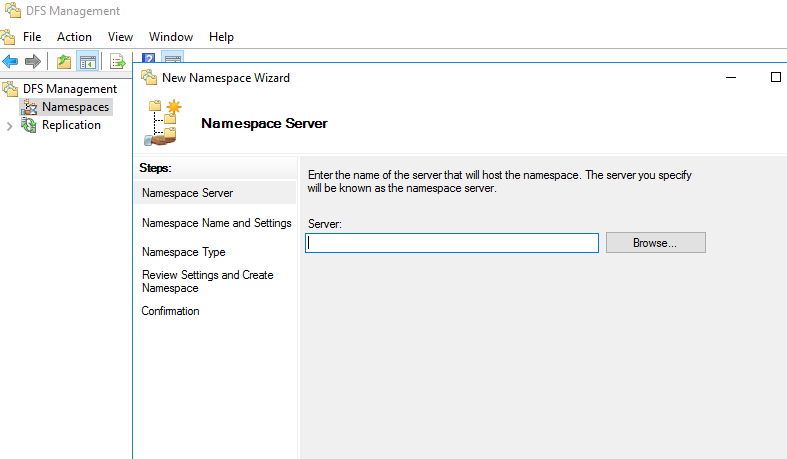Viewport: 787px width, 459px height.
Task: Click the Forward arrow toolbar icon
Action: [33, 62]
